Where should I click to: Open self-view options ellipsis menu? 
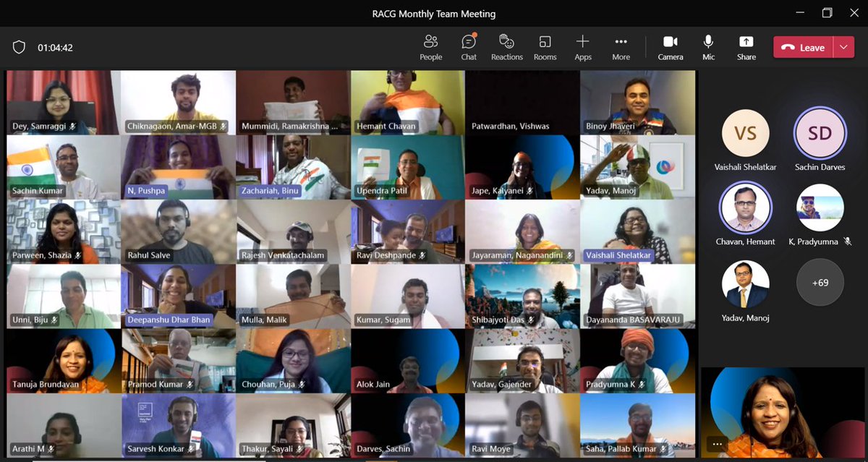pyautogui.click(x=717, y=444)
